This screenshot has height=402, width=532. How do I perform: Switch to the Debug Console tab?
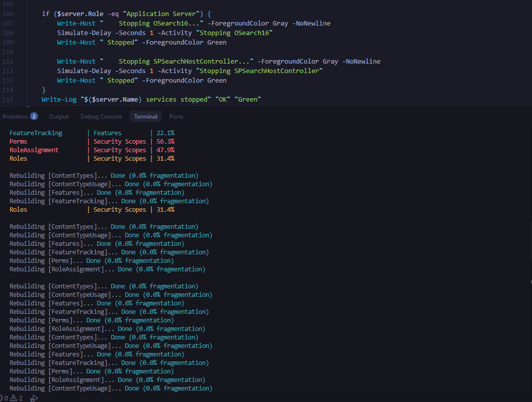pos(101,117)
